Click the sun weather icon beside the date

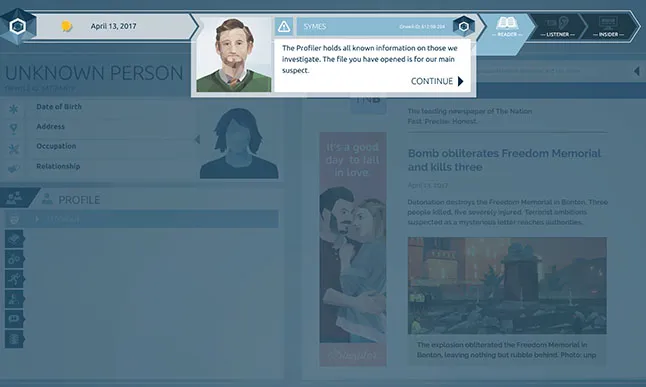(66, 26)
